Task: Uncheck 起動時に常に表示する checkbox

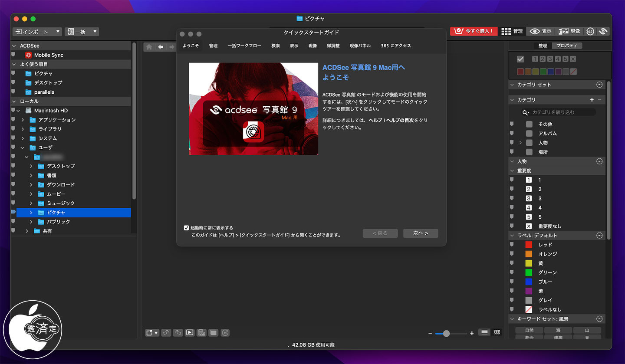Action: (x=187, y=228)
